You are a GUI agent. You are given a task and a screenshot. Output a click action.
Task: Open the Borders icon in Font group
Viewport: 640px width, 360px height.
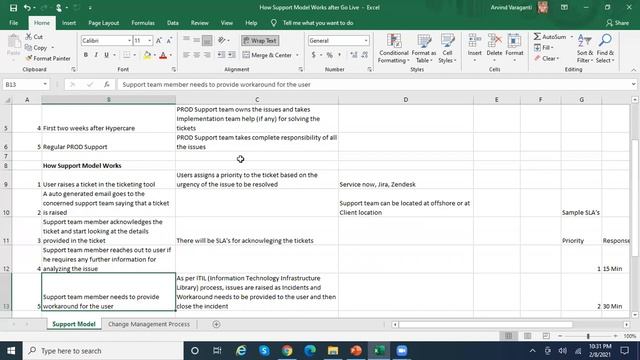point(127,55)
